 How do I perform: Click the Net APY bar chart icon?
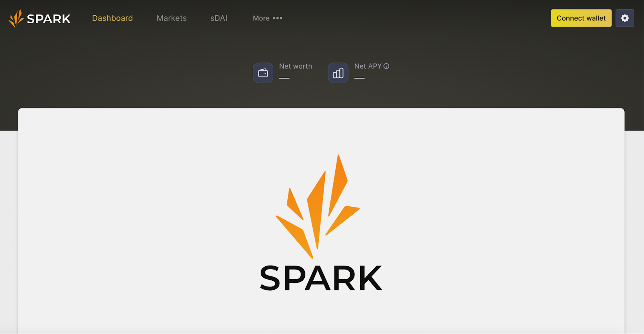[338, 73]
